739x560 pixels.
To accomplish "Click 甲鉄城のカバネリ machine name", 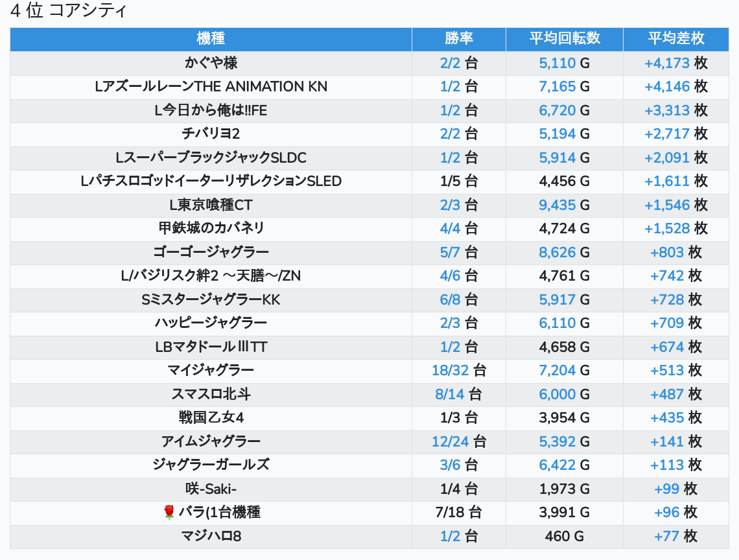I will [x=211, y=229].
